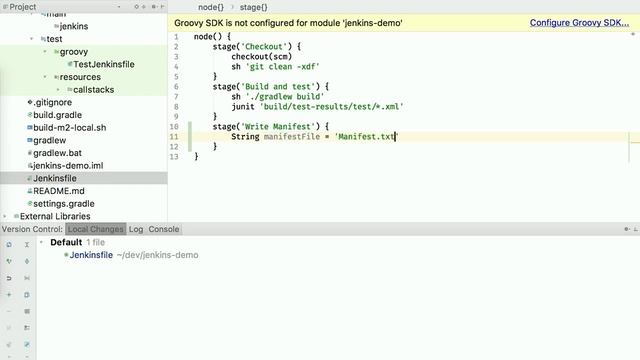Click the Move to Another Changelist icon

pyautogui.click(x=9, y=344)
